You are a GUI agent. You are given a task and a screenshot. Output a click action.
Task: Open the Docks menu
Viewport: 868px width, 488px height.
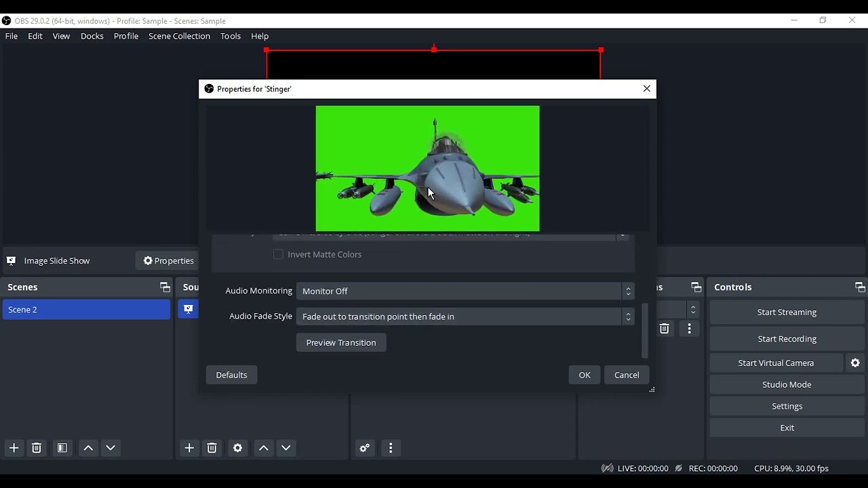tap(92, 37)
